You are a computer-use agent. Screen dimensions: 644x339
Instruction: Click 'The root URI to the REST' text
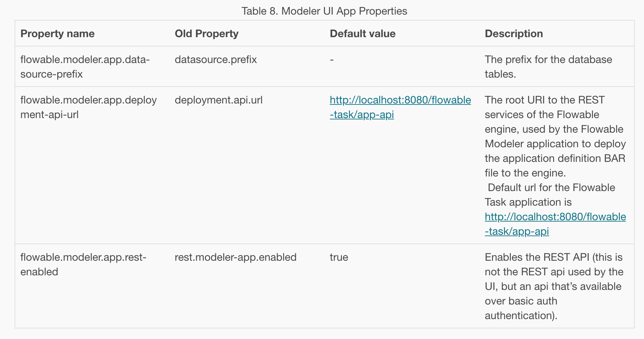tap(544, 100)
